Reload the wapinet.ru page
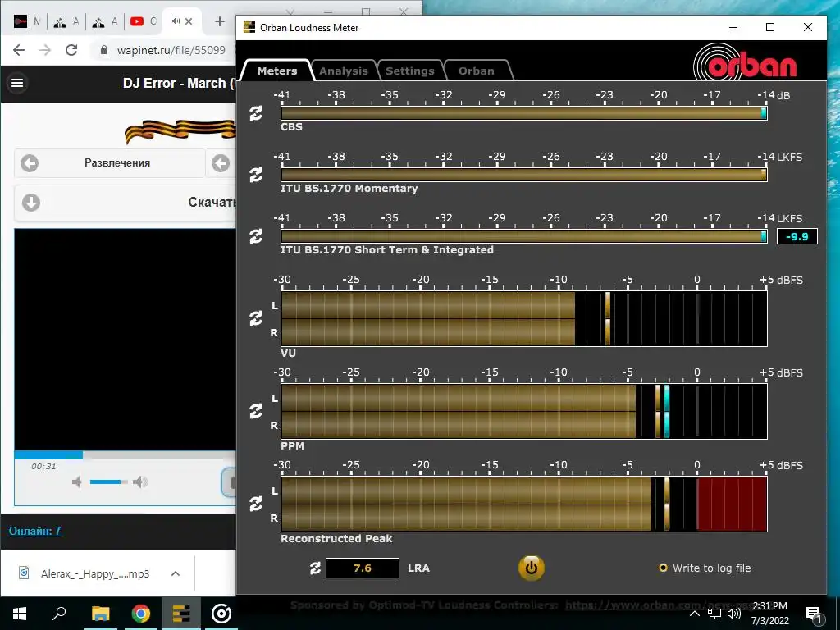The image size is (840, 630). (x=71, y=50)
